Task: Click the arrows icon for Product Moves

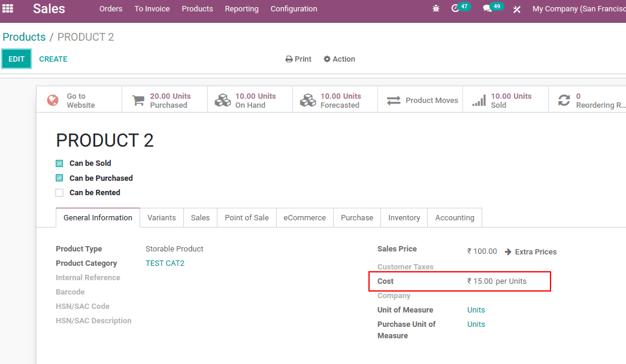Action: coord(394,100)
